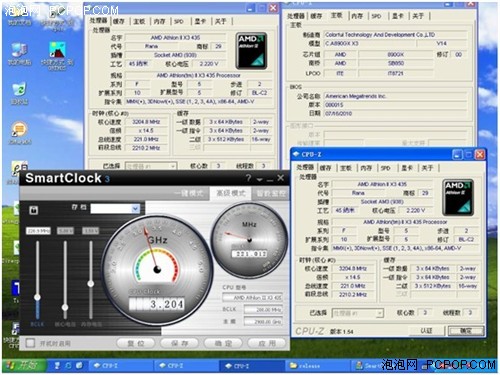Open 内存 tab in front CPU-Z window
Image resolution: width=500 pixels, height=375 pixels.
click(x=366, y=168)
